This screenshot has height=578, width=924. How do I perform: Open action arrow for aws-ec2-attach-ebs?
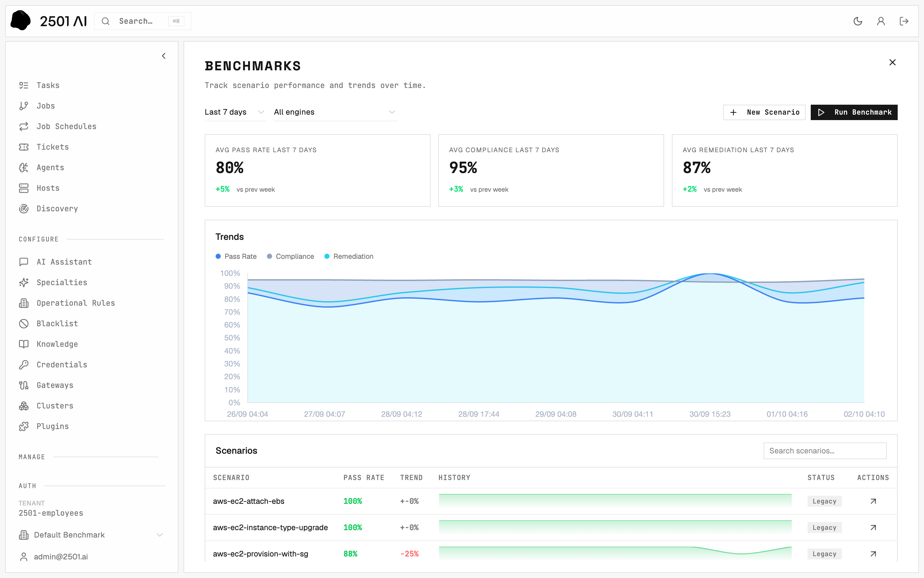(873, 501)
